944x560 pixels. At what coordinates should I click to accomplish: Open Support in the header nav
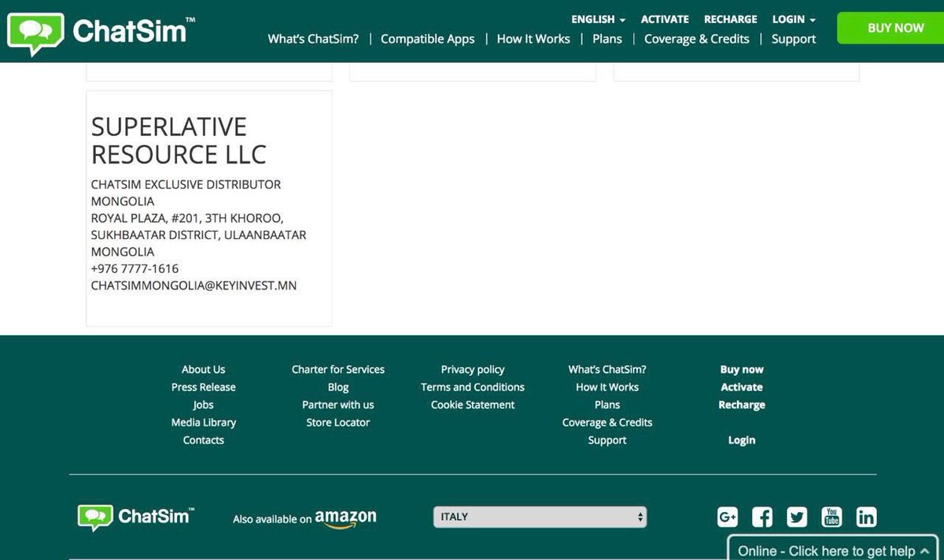pos(794,39)
